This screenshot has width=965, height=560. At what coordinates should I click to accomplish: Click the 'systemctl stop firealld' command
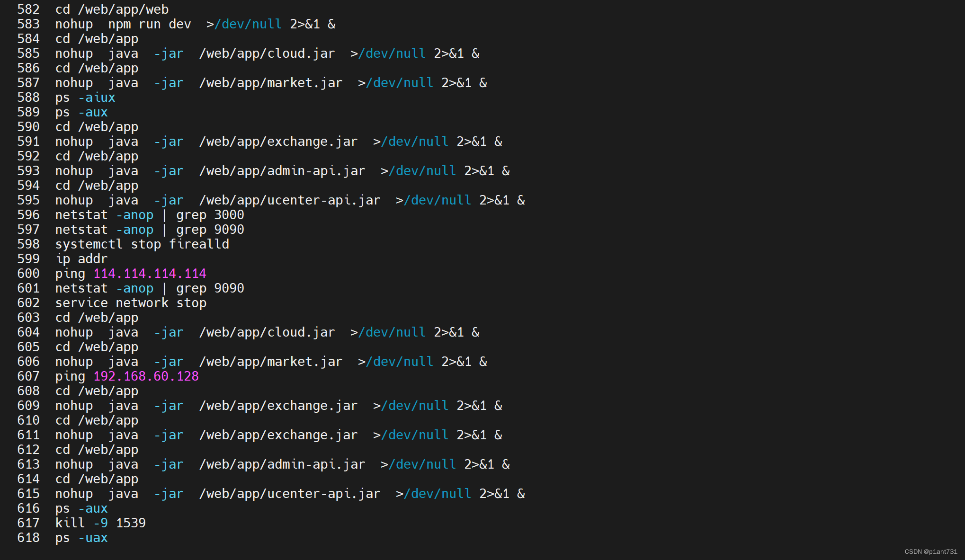(x=142, y=244)
